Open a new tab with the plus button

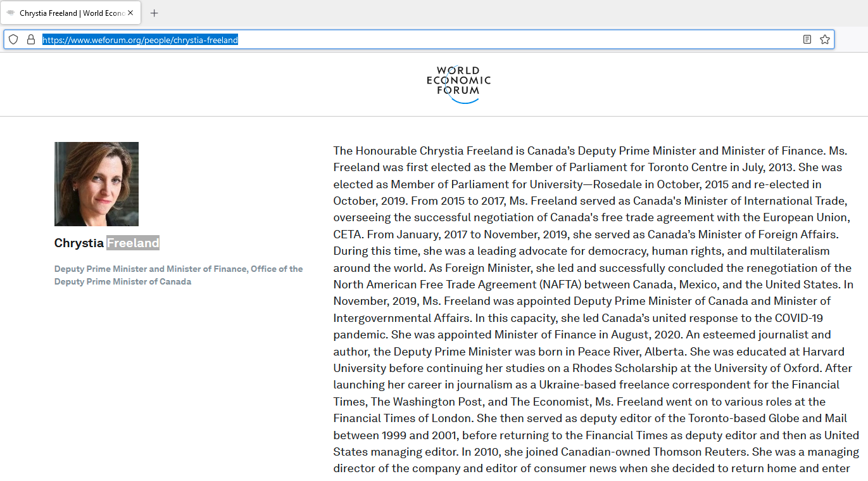[154, 13]
